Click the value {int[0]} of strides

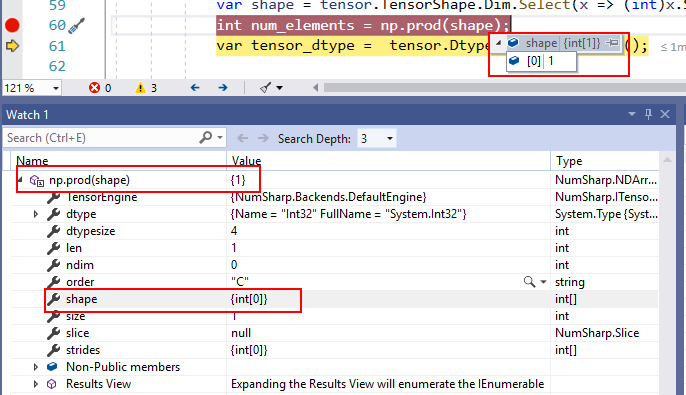pos(249,350)
